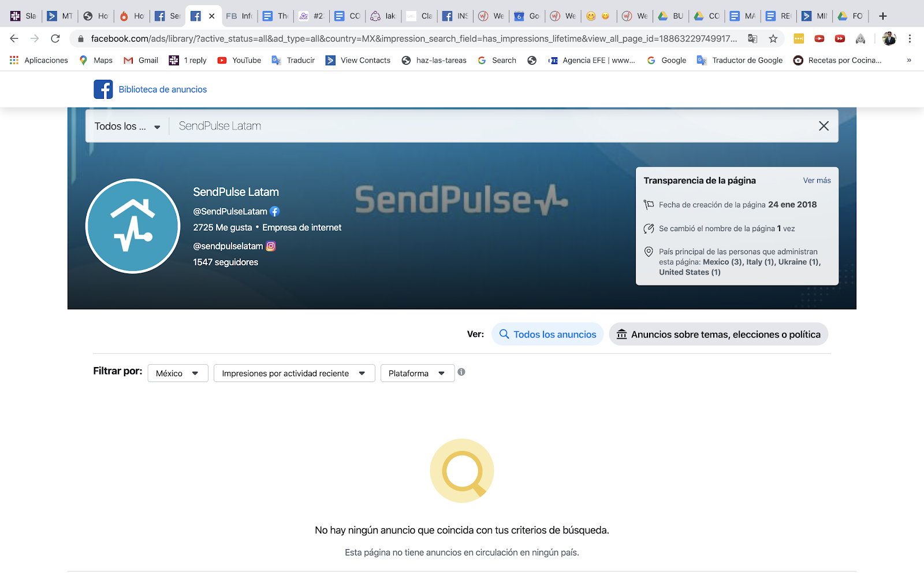Open the Aplicaciones apps shortcut
This screenshot has width=924, height=578.
pos(39,60)
